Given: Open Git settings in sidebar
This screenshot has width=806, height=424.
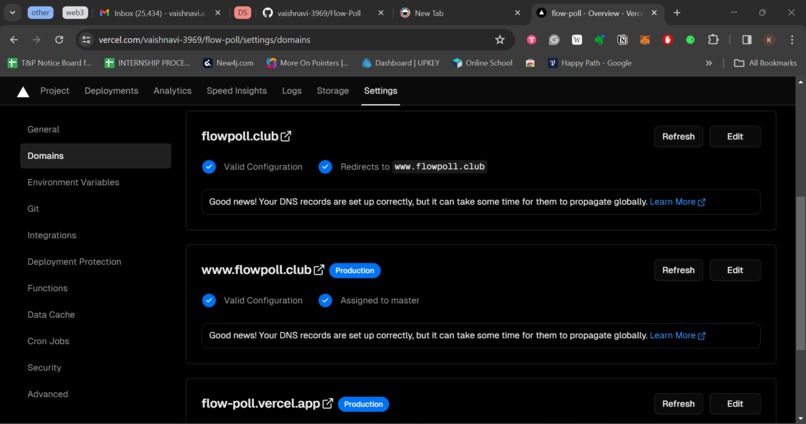Looking at the screenshot, I should 33,209.
